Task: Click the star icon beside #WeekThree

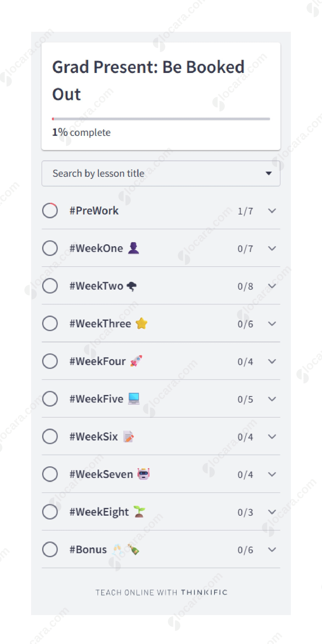Action: [142, 323]
